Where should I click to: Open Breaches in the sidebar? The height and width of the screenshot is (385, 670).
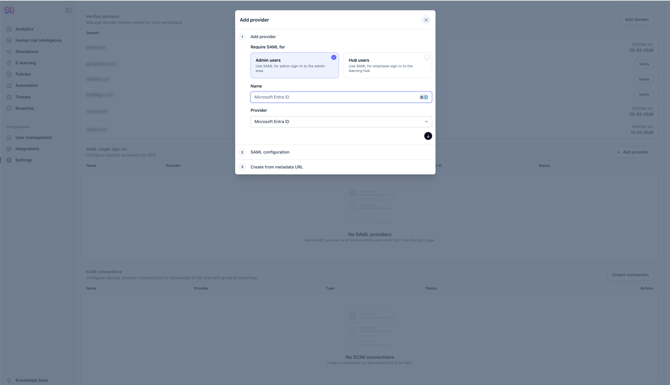click(24, 109)
